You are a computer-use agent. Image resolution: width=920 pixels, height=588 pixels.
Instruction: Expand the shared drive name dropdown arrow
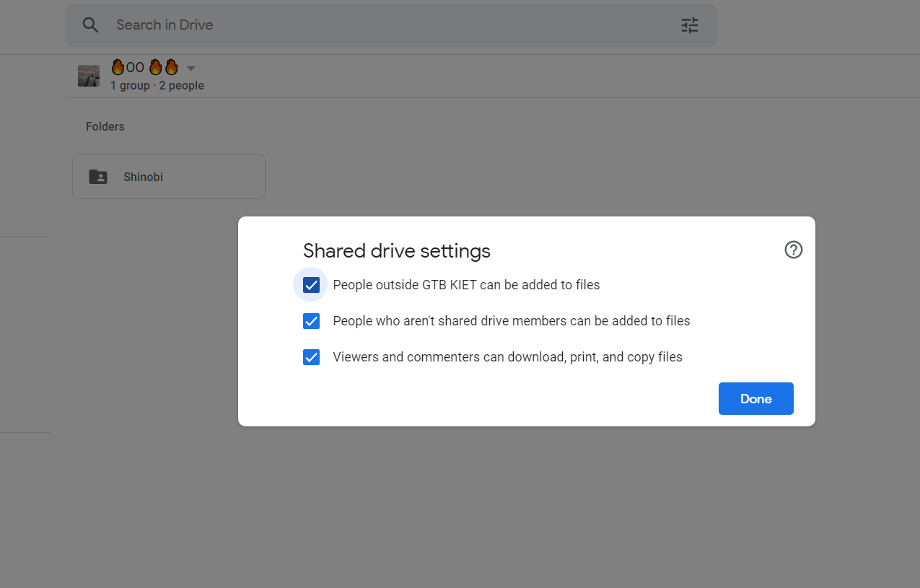coord(191,69)
